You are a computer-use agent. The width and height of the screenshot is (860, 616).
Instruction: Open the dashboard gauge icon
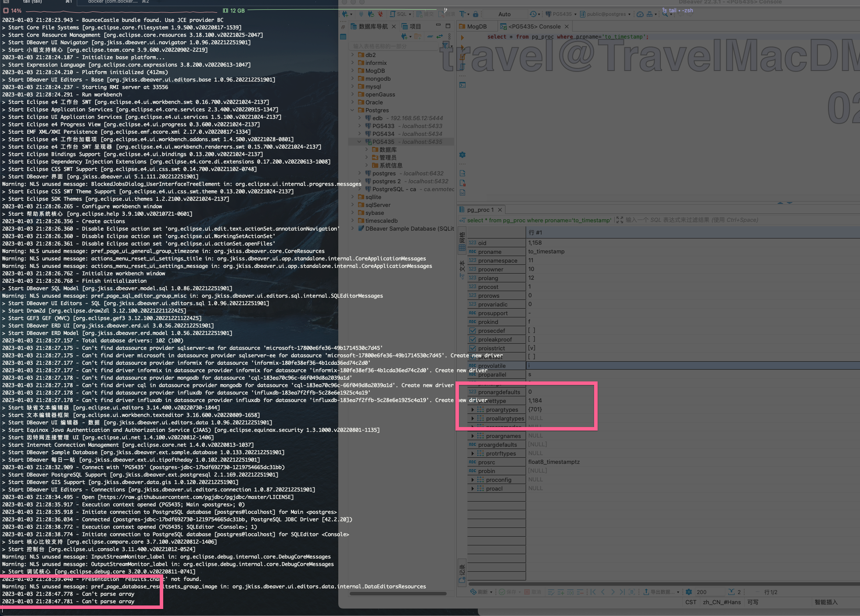click(x=640, y=14)
